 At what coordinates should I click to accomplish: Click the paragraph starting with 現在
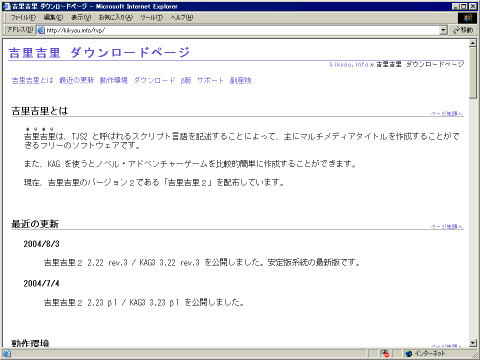pos(154,182)
